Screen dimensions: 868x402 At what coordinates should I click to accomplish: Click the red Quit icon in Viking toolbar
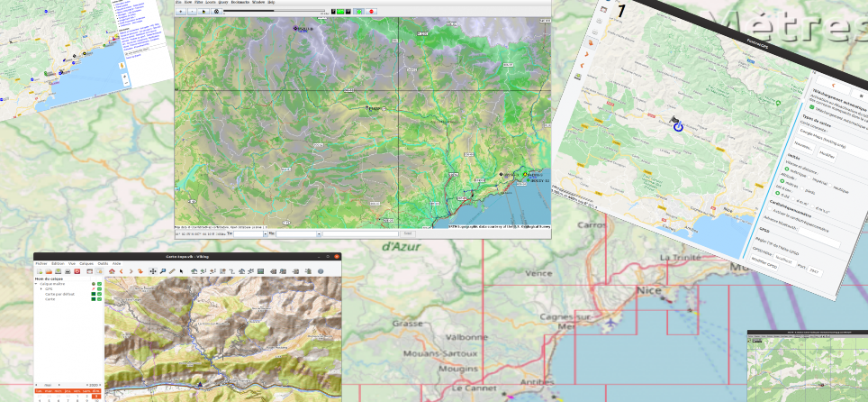pyautogui.click(x=77, y=271)
